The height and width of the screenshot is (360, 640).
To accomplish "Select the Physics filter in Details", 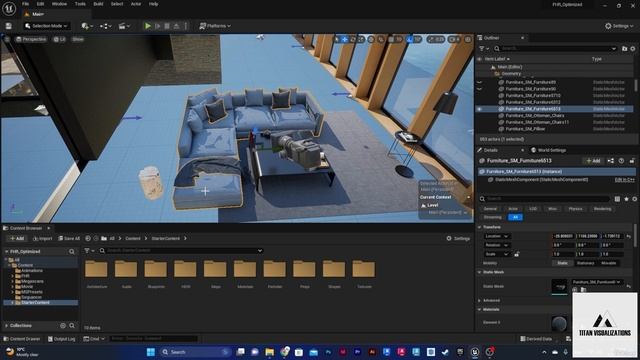I will (576, 209).
